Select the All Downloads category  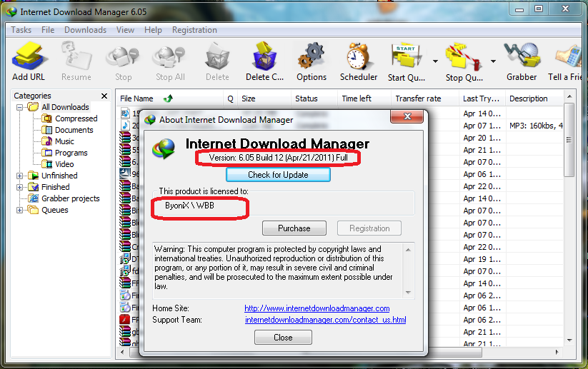(65, 107)
